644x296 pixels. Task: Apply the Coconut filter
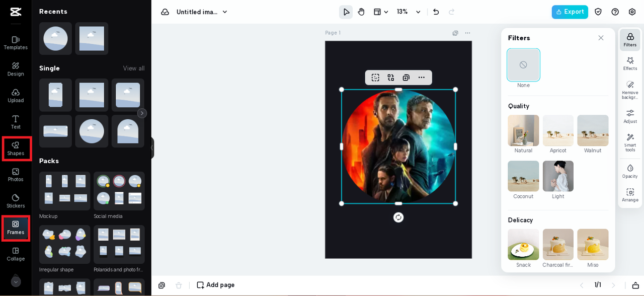[523, 176]
